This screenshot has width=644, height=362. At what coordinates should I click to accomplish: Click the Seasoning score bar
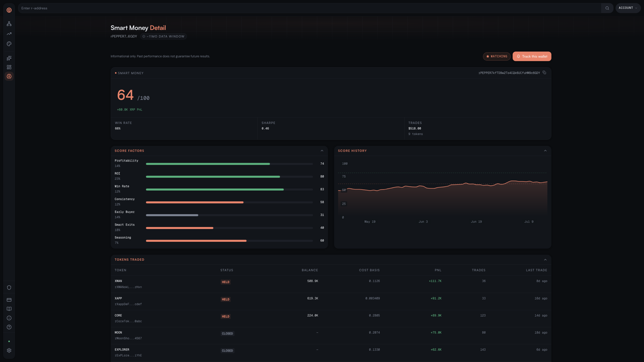coord(229,241)
